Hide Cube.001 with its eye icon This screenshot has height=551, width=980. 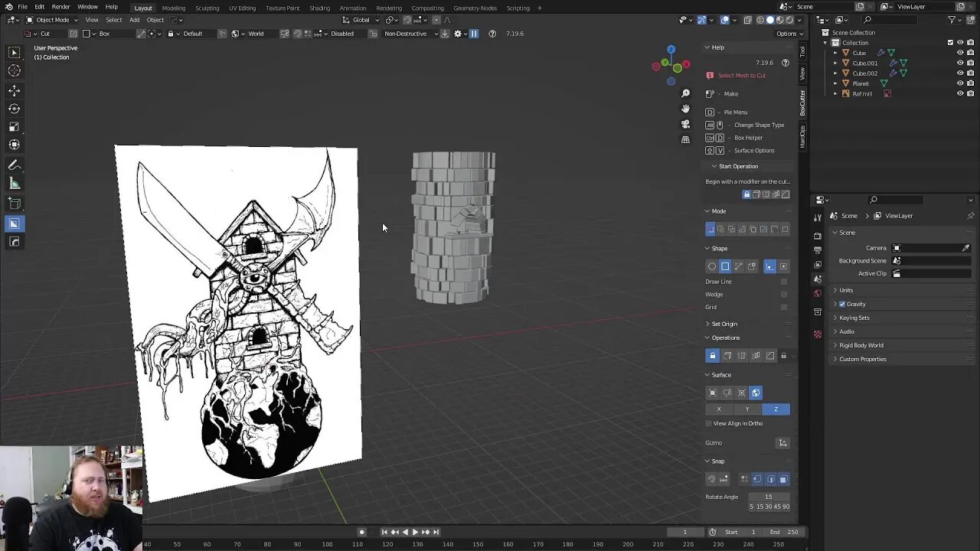click(960, 63)
